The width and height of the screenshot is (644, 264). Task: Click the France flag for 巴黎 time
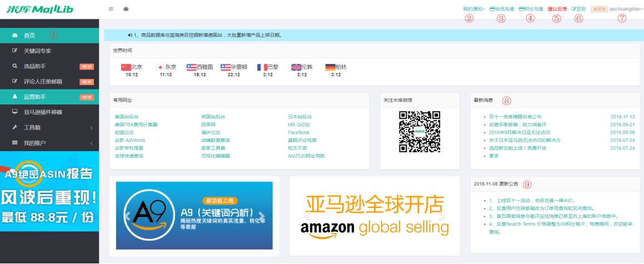262,67
